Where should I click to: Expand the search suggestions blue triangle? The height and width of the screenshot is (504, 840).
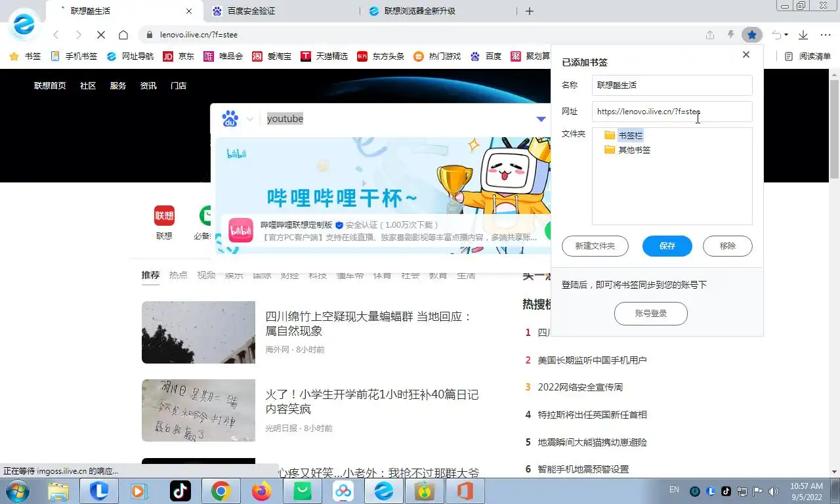click(541, 119)
